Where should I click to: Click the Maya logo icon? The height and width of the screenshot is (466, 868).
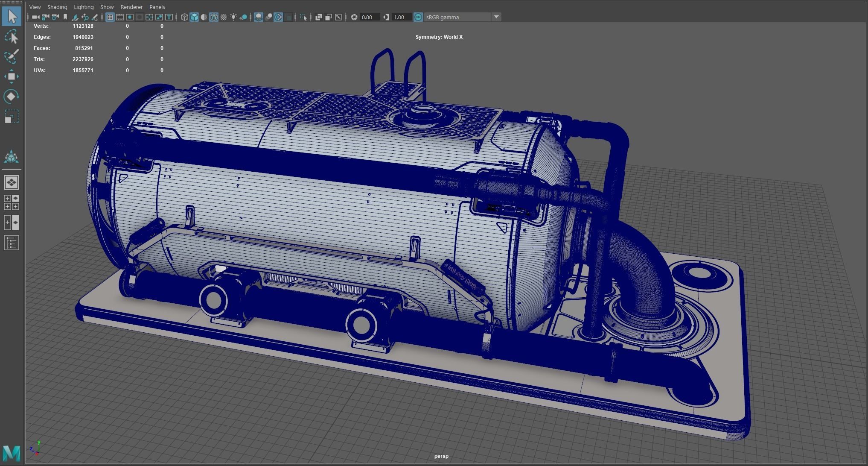[12, 453]
